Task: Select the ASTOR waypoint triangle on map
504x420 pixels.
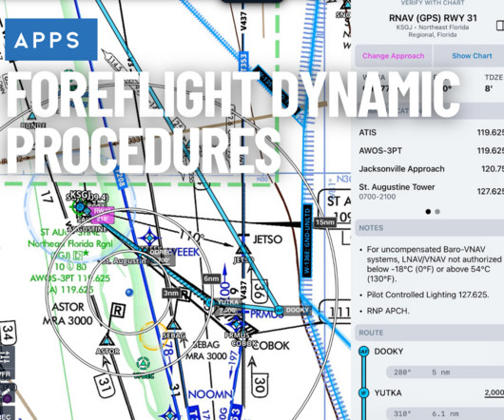Action: pyautogui.click(x=107, y=340)
